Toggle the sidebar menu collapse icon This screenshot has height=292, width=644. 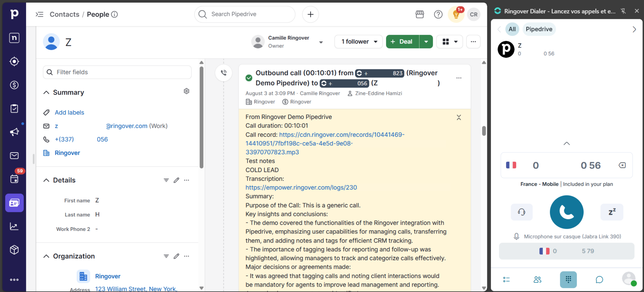(x=39, y=14)
